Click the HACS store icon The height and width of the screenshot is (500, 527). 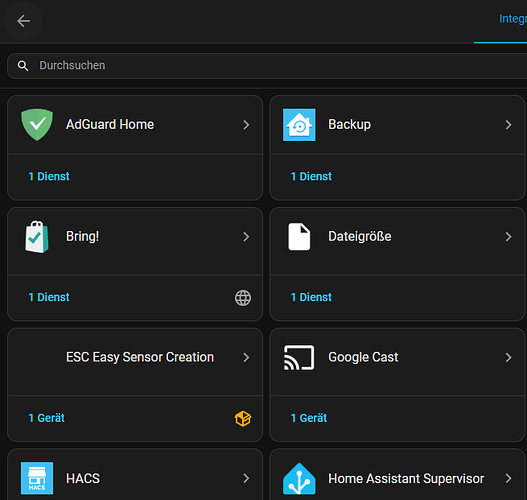point(37,478)
